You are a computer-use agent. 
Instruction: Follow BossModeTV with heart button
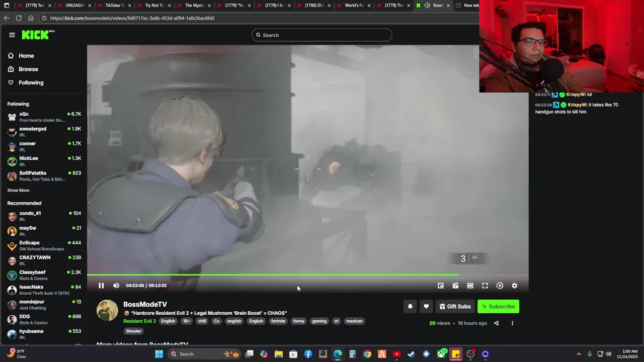tap(426, 307)
